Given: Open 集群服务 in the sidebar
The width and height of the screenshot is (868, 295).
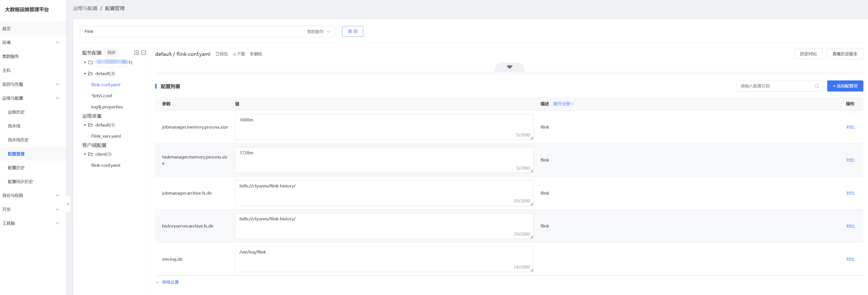Looking at the screenshot, I should tap(33, 56).
